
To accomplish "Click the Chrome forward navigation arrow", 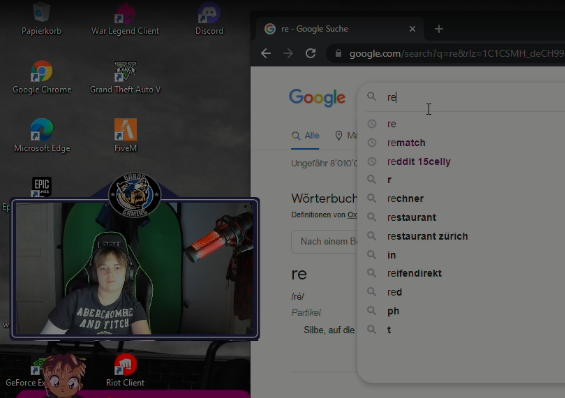I will [288, 54].
